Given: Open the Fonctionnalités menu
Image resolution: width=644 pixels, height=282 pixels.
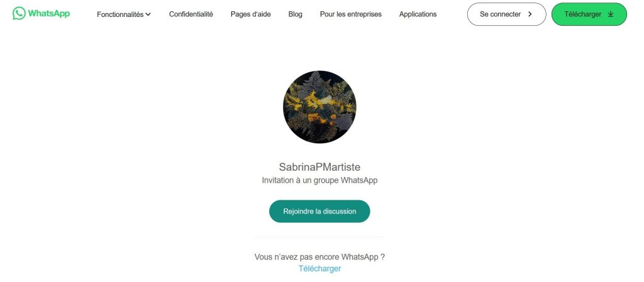Looking at the screenshot, I should (124, 14).
